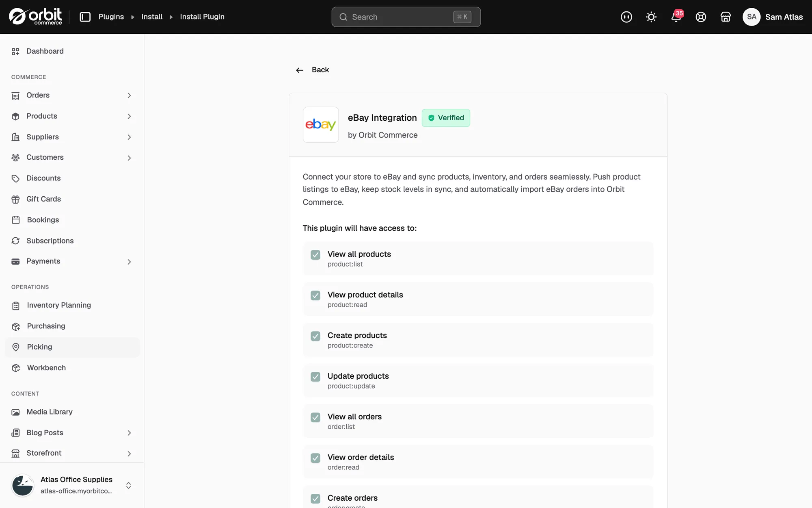Screen dimensions: 812x508
Task: Select Picking in sidebar
Action: pyautogui.click(x=72, y=347)
